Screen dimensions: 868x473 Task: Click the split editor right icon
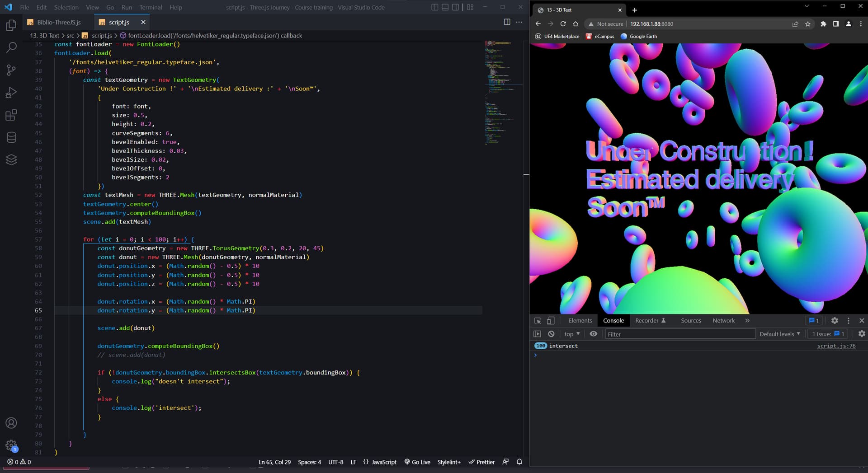(507, 22)
